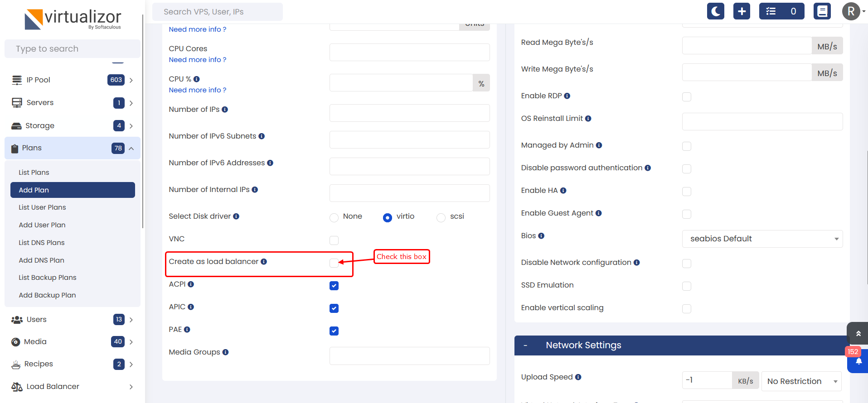Click the Load Balancer scale icon
Viewport: 868px width, 403px height.
coord(17,387)
